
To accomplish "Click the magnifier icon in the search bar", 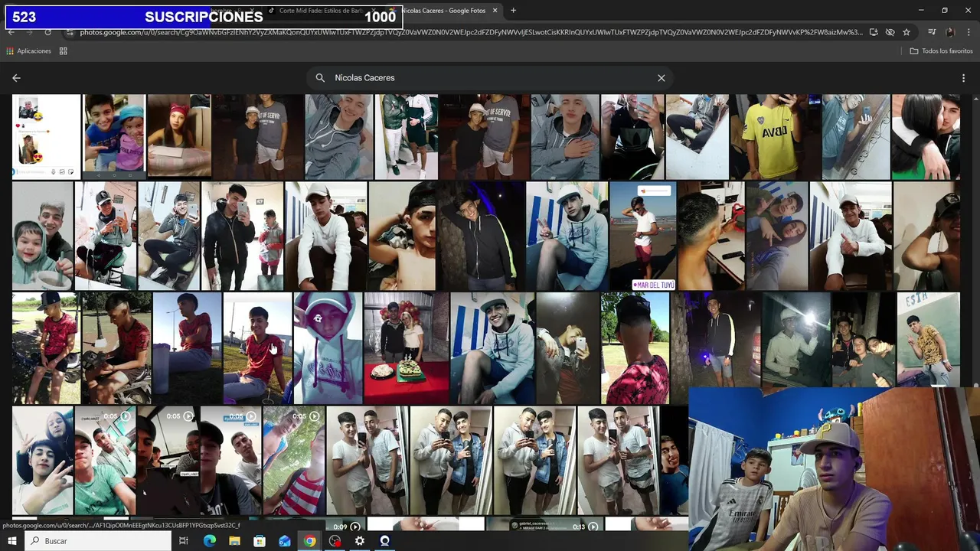I will [x=320, y=78].
